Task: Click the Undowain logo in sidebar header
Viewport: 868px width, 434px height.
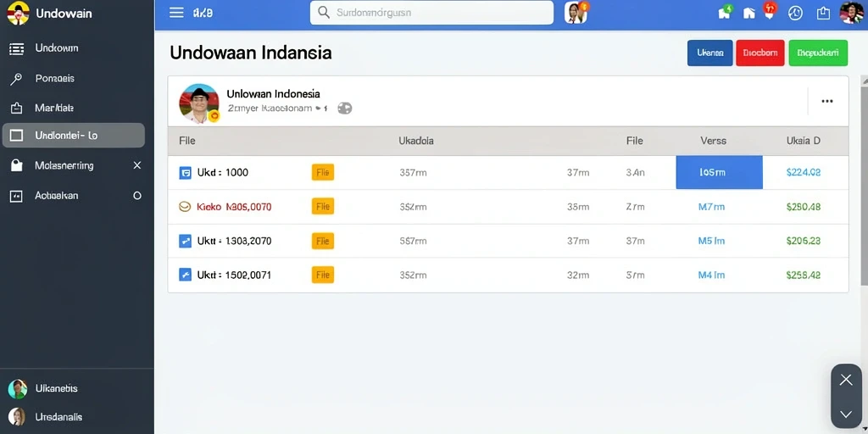Action: pos(18,13)
